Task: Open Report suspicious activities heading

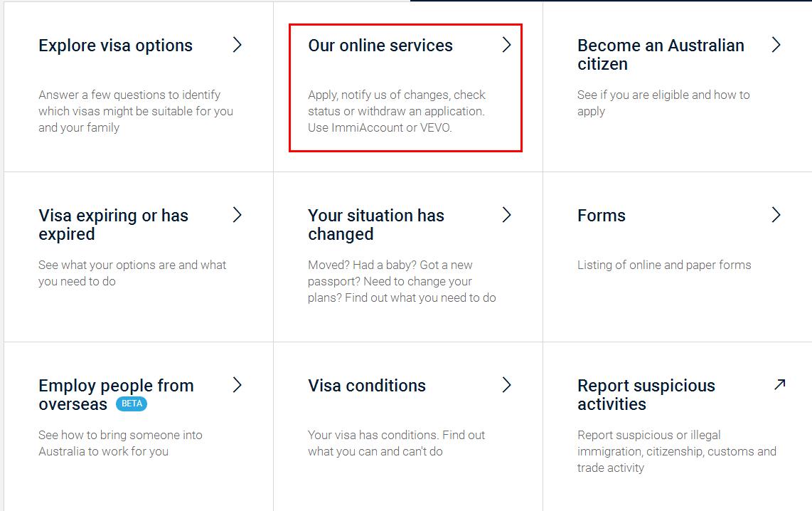Action: pos(646,395)
